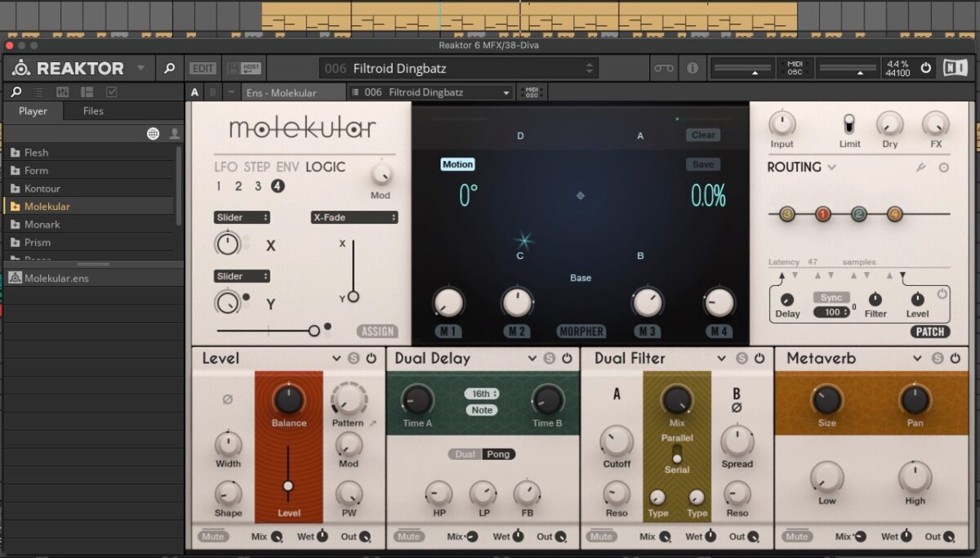Toggle the Parallel/Serial switch in Dual Filter

(x=676, y=454)
